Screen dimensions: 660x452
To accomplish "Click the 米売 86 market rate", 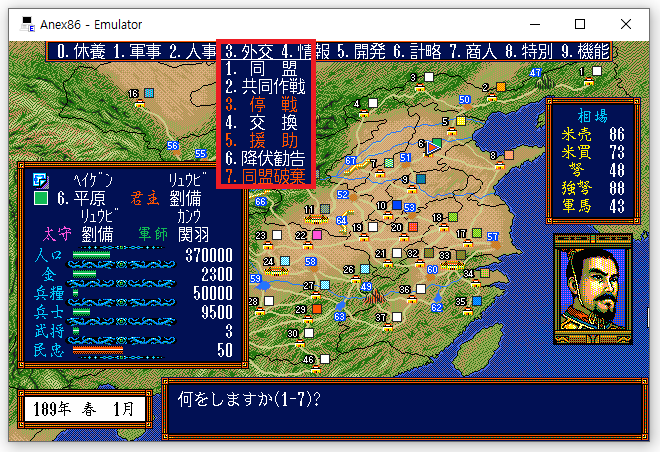I will click(x=593, y=135).
